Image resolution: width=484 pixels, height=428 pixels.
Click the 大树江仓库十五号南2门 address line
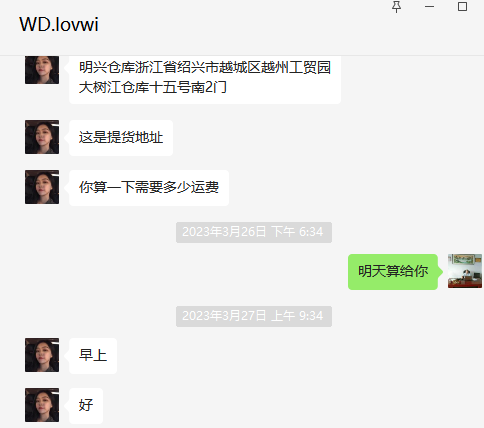153,87
